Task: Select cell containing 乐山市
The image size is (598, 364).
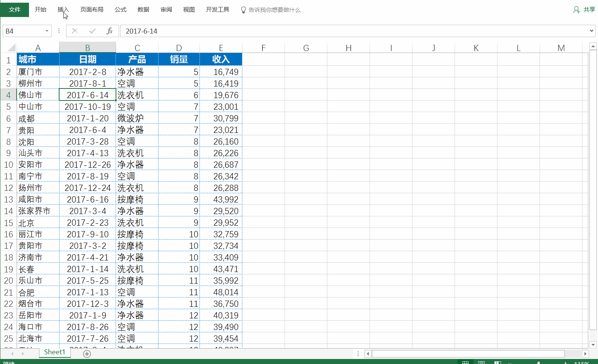Action: point(38,281)
